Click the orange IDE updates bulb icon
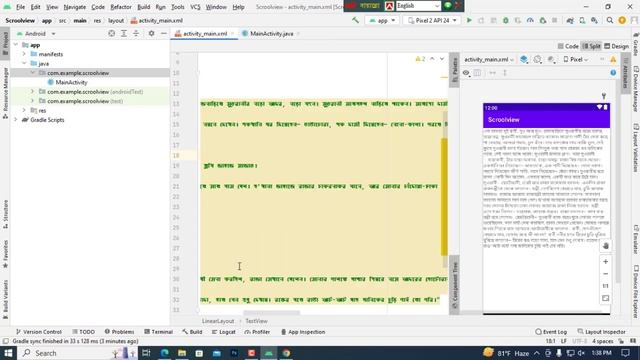The height and width of the screenshot is (360, 640). point(622,20)
